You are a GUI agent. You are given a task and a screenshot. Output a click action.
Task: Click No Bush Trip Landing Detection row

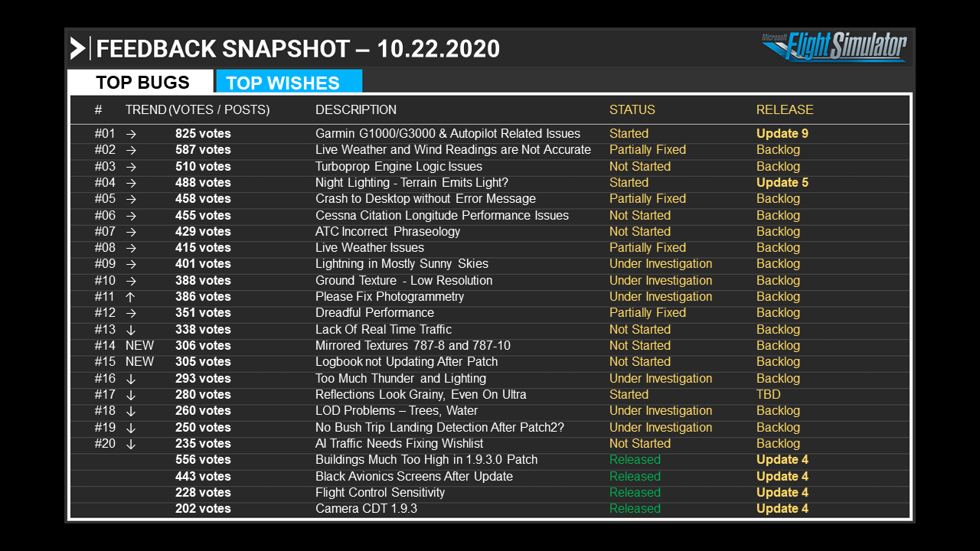coord(490,427)
